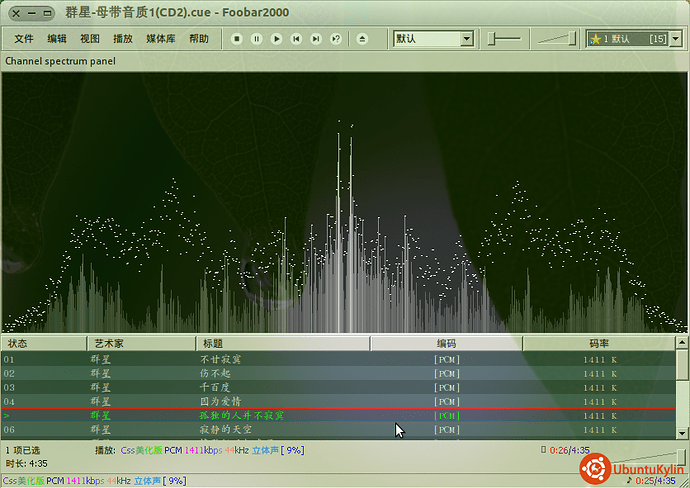Open the 文件 menu
This screenshot has height=488, width=690.
[24, 39]
